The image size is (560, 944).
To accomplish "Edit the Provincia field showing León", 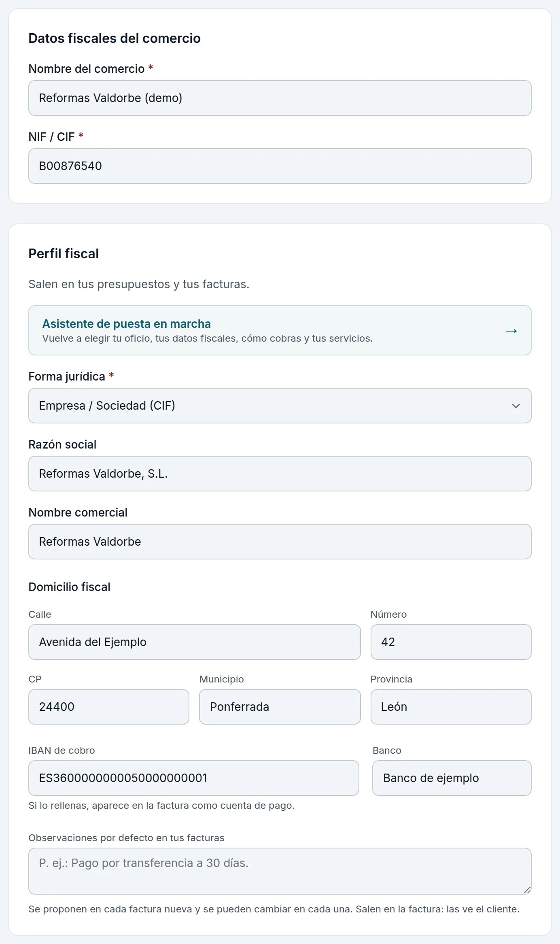I will pyautogui.click(x=451, y=707).
